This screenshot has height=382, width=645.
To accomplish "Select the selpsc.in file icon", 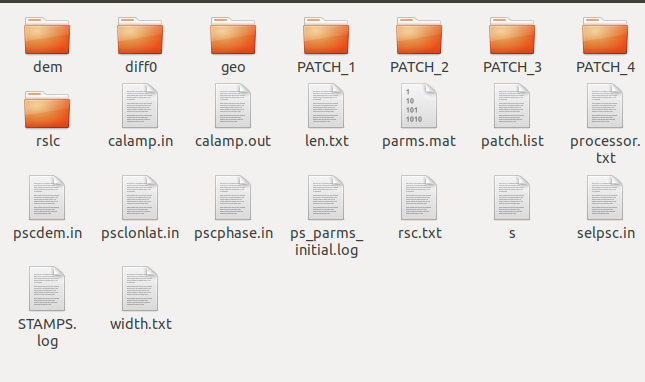I will 605,197.
